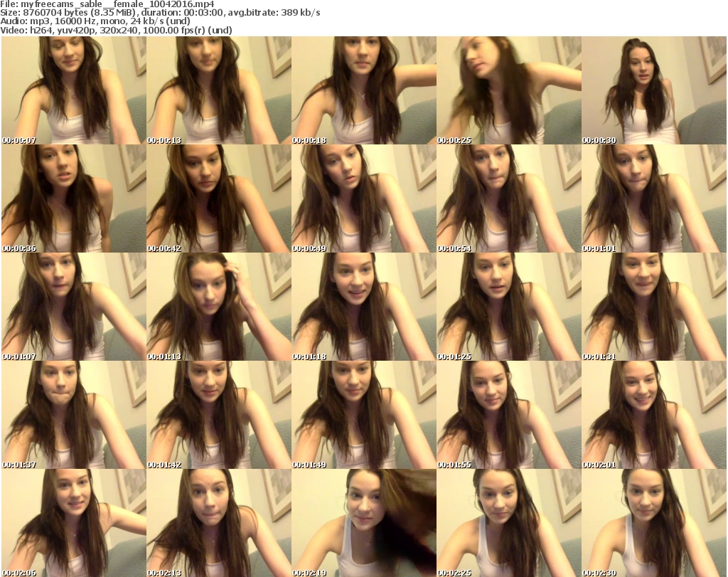Screen dimensions: 728x577
Task: Click the thumbnail labeled 00:01:42
Action: point(219,415)
